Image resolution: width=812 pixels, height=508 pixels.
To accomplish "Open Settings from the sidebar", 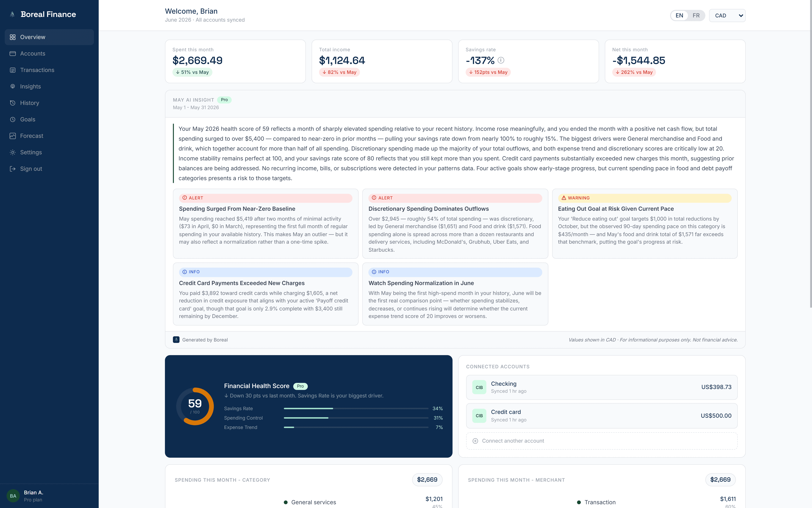I will [49, 152].
